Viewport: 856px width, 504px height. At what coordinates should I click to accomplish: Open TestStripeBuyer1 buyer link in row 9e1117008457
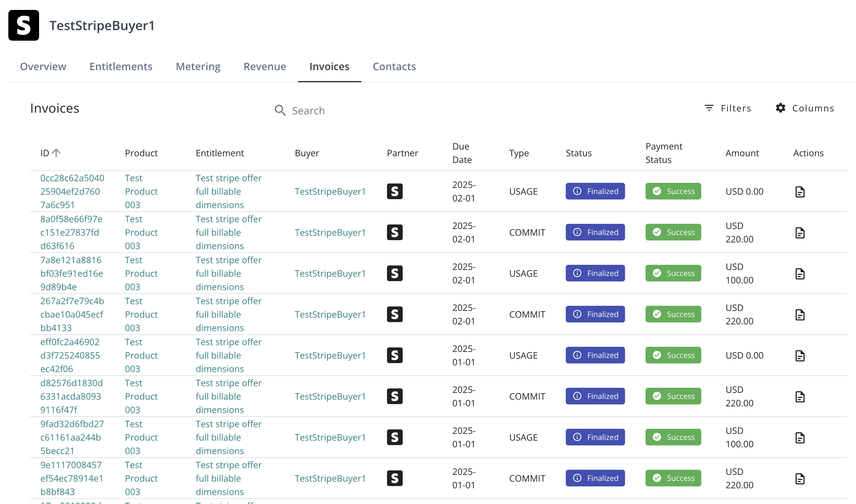pyautogui.click(x=330, y=478)
